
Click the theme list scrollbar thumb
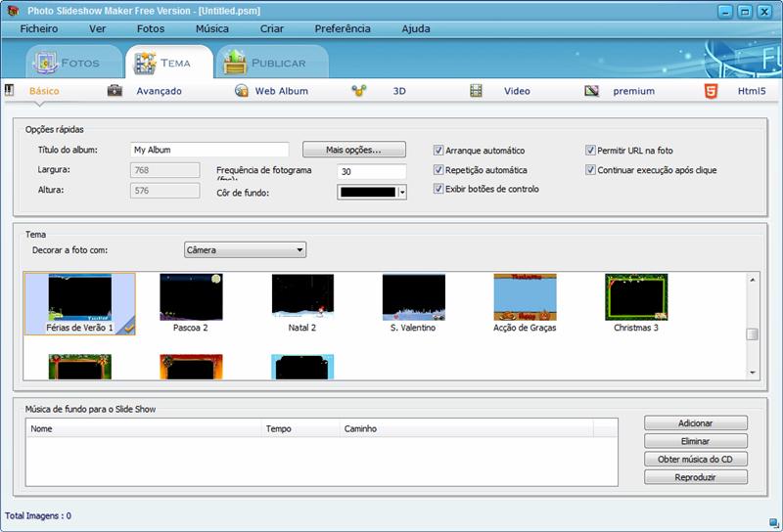tap(753, 333)
